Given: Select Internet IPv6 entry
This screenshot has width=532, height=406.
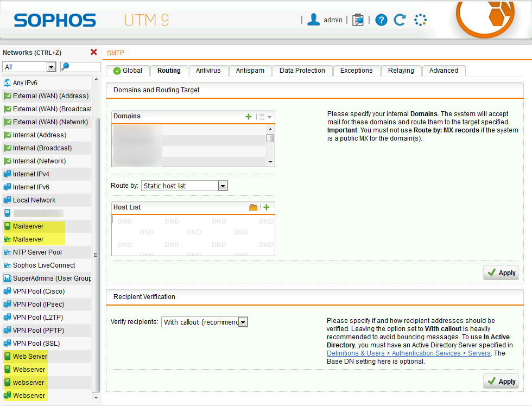Looking at the screenshot, I should (47, 187).
